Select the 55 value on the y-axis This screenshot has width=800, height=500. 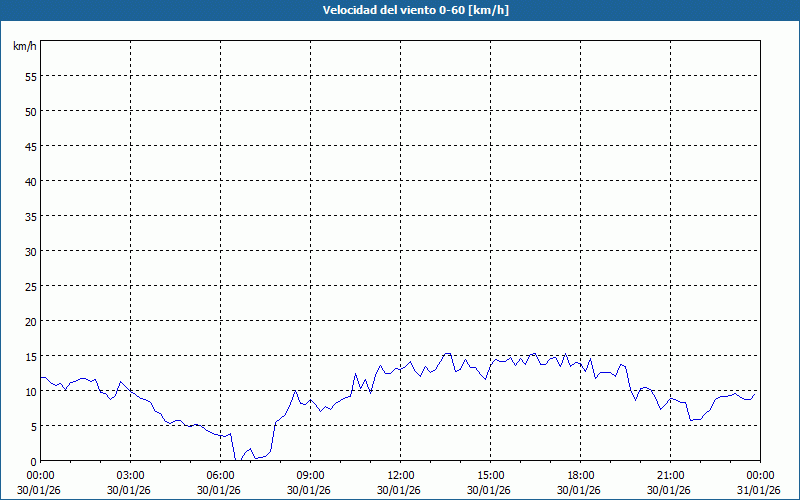[x=30, y=76]
